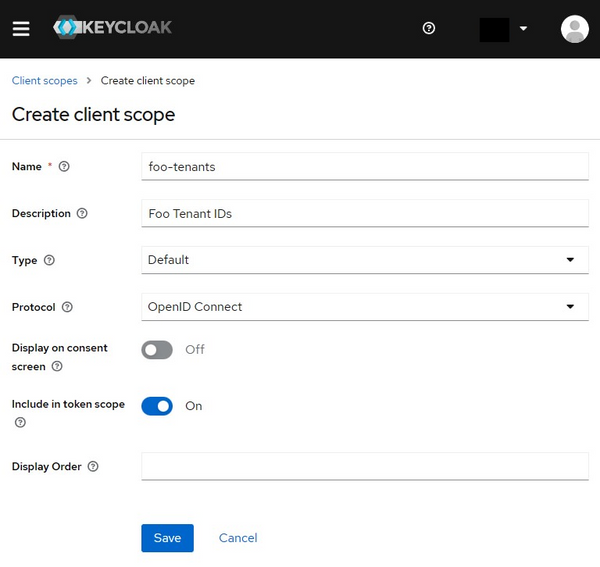Screen dimensions: 600x567
Task: Show help for Include in token scope
Action: 20,422
